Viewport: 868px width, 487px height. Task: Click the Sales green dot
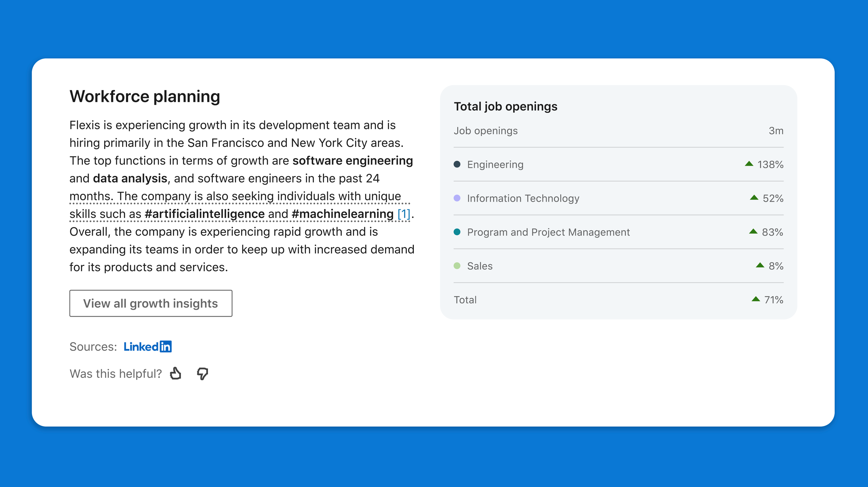[457, 266]
